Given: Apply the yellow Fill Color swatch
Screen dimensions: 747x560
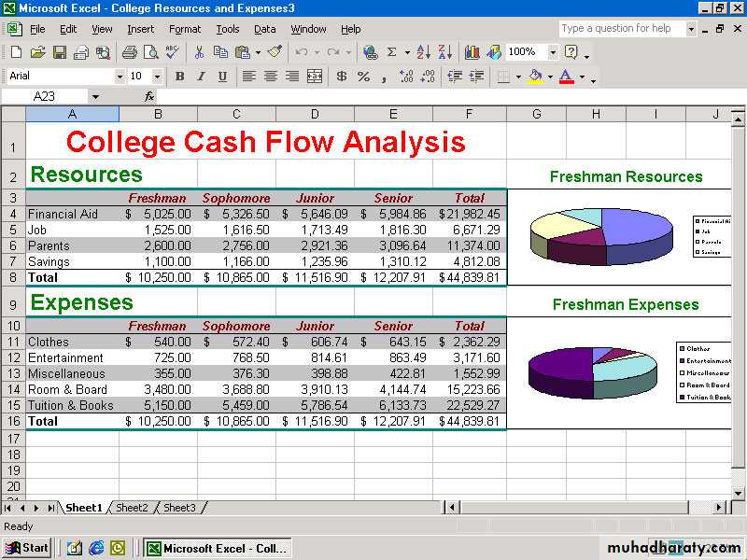Looking at the screenshot, I should pos(535,77).
